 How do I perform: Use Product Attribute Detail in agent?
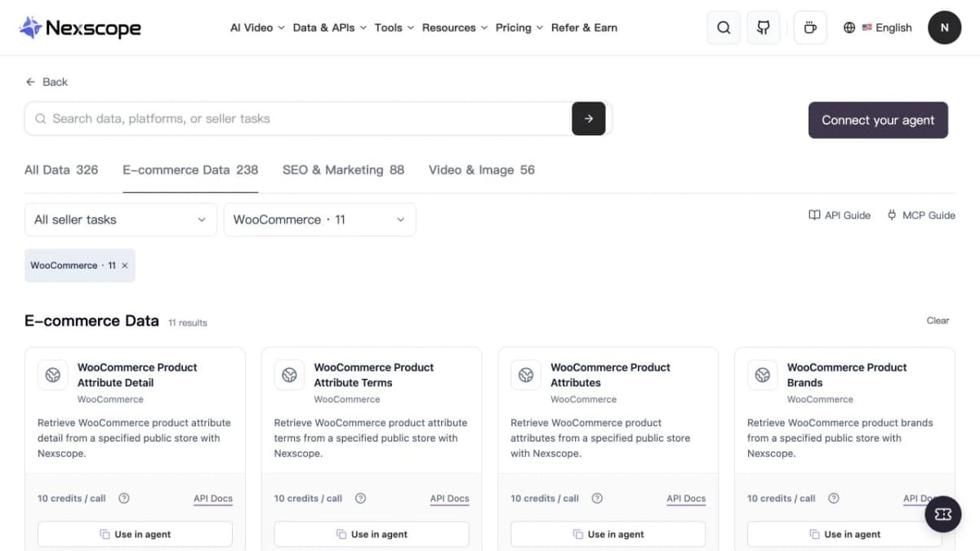click(135, 535)
